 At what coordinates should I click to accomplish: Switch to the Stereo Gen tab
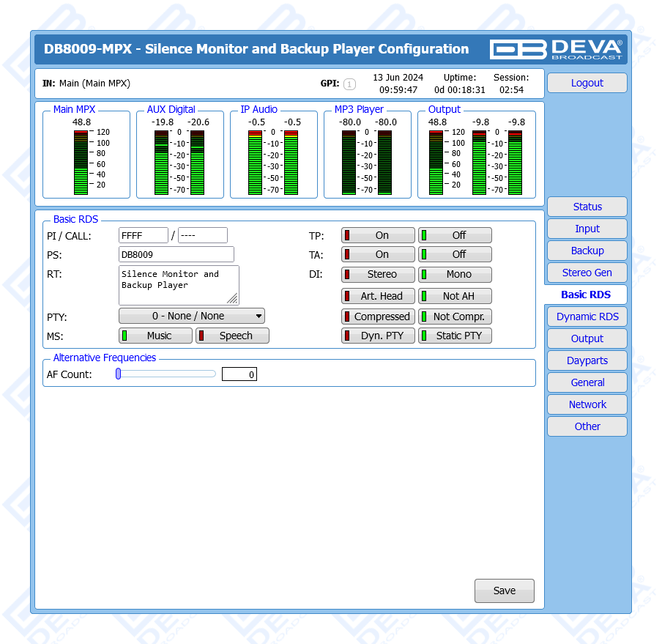click(587, 273)
